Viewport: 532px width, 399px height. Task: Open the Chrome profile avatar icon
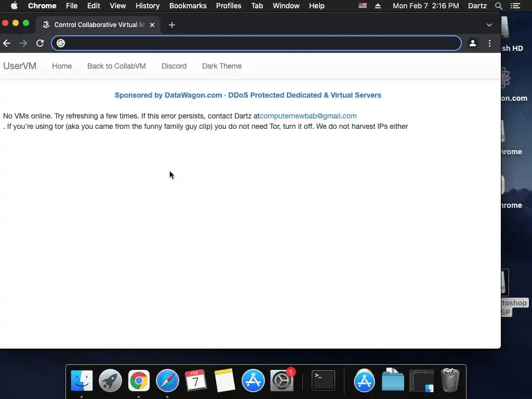pyautogui.click(x=473, y=43)
